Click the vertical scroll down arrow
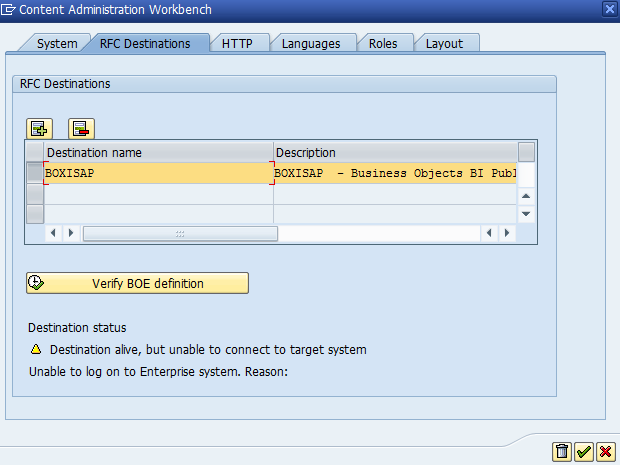Image resolution: width=620 pixels, height=465 pixels. (x=526, y=214)
